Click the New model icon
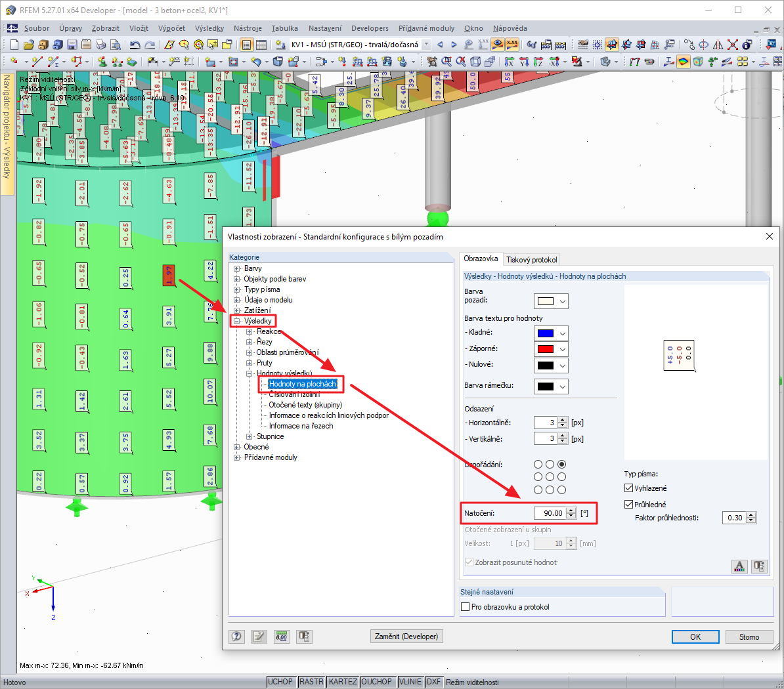This screenshot has width=784, height=689. (14, 45)
